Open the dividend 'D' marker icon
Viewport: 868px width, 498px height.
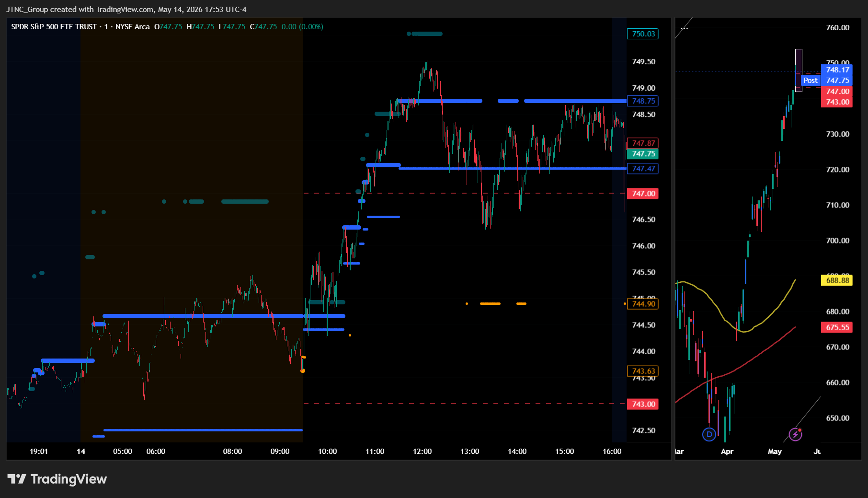click(x=709, y=434)
